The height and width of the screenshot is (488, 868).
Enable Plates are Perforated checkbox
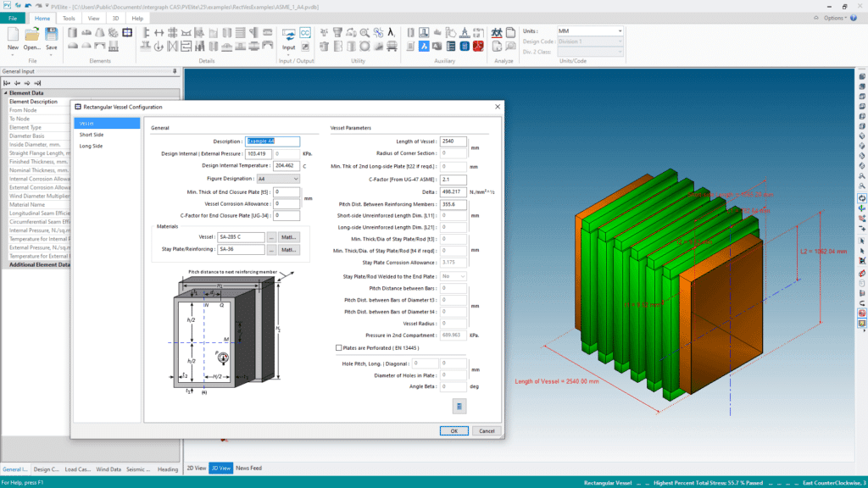click(x=340, y=347)
